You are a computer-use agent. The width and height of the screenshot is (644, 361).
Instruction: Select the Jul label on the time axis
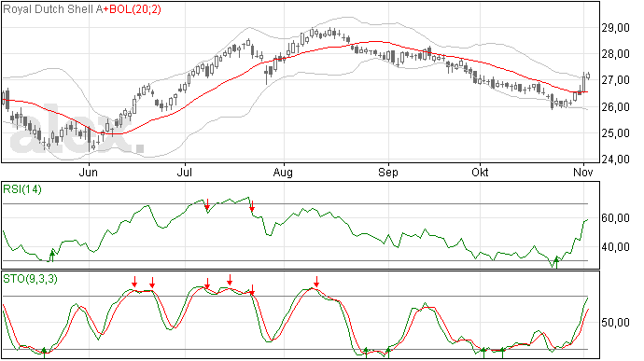185,172
